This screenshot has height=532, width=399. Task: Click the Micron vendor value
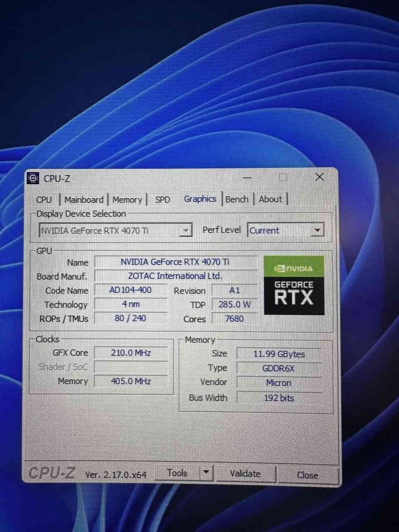pyautogui.click(x=279, y=383)
